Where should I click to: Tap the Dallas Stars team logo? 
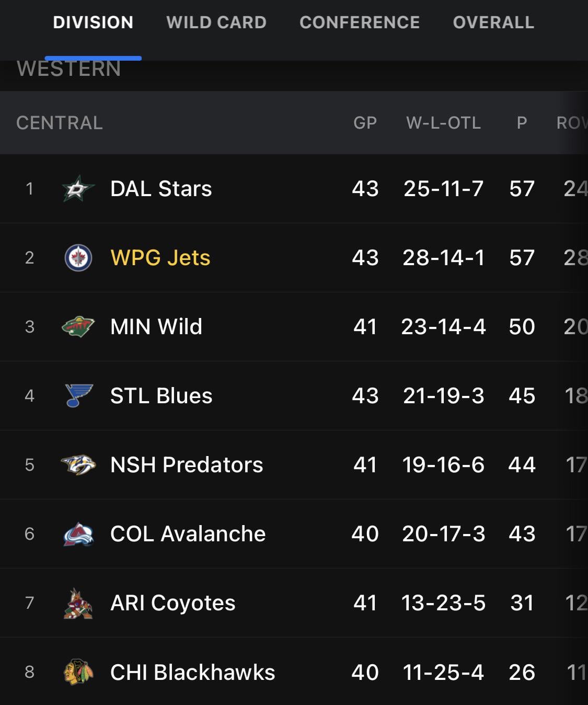pyautogui.click(x=78, y=189)
